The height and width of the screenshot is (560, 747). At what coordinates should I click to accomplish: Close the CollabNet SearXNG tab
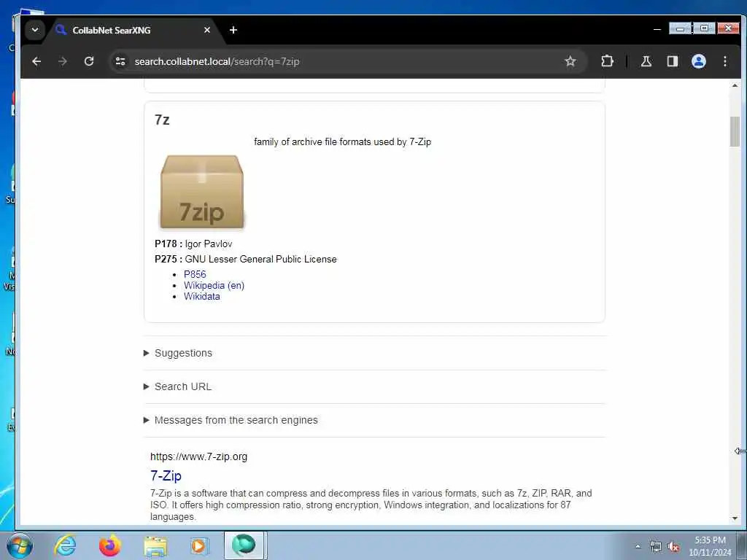pyautogui.click(x=206, y=30)
